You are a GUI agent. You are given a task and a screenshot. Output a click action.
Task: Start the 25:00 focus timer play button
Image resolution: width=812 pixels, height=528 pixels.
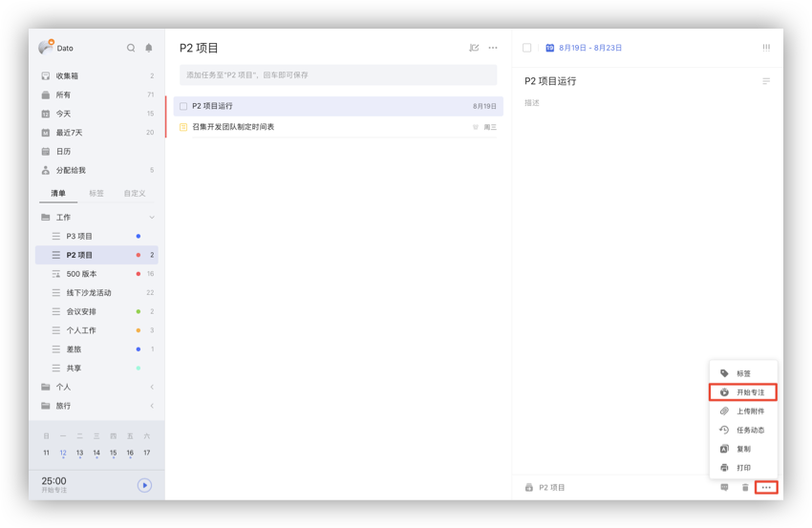click(x=144, y=485)
